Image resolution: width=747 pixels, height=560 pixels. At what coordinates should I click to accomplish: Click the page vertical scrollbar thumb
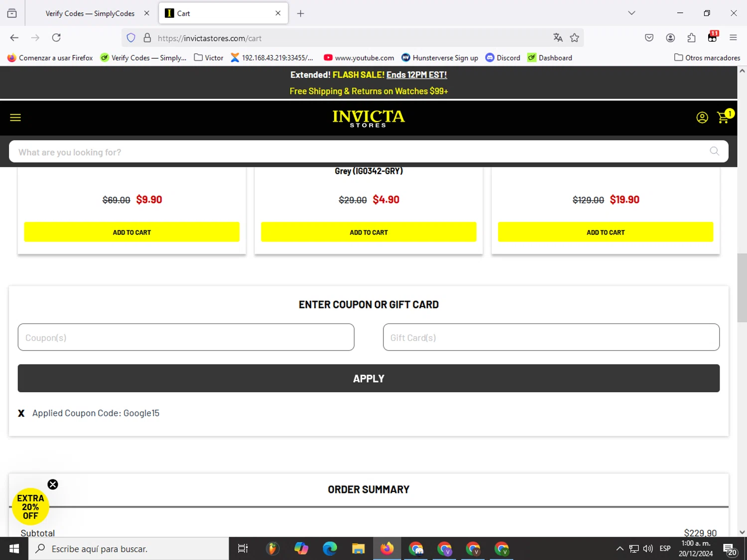pyautogui.click(x=742, y=288)
